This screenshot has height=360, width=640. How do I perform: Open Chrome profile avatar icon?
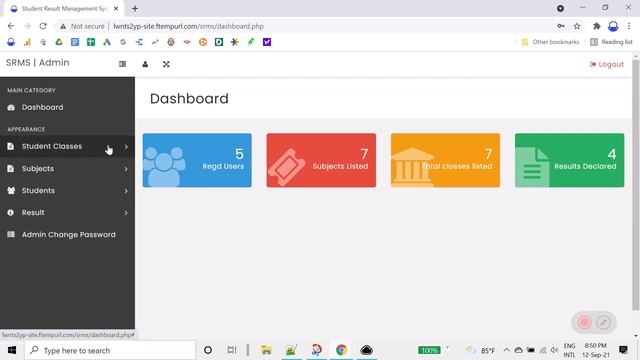613,26
